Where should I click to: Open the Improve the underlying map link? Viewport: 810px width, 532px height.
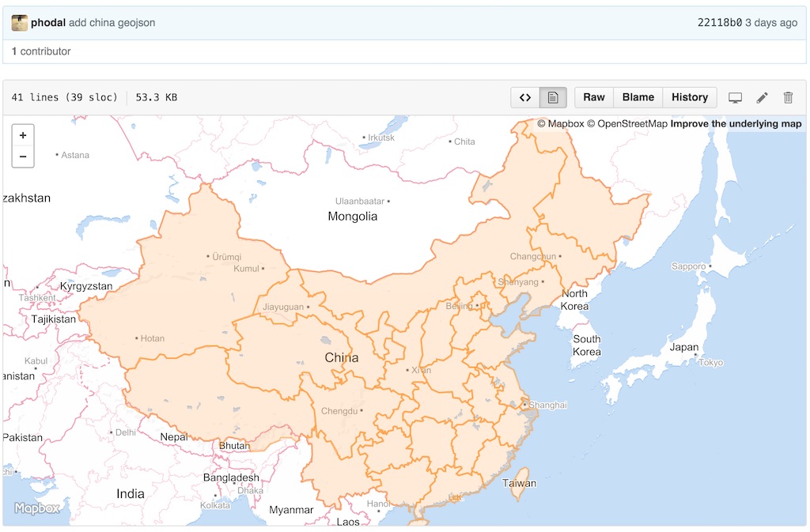point(736,124)
